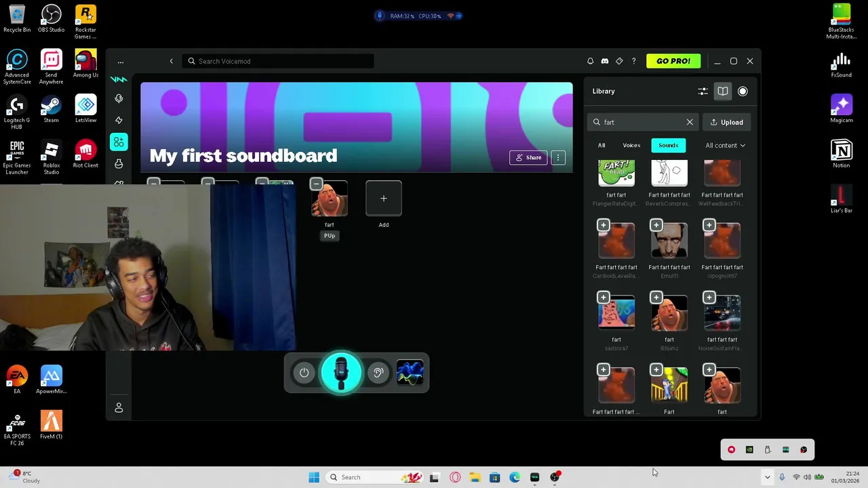Open the Notion desktop shortcut
The width and height of the screenshot is (868, 488).
(x=841, y=154)
